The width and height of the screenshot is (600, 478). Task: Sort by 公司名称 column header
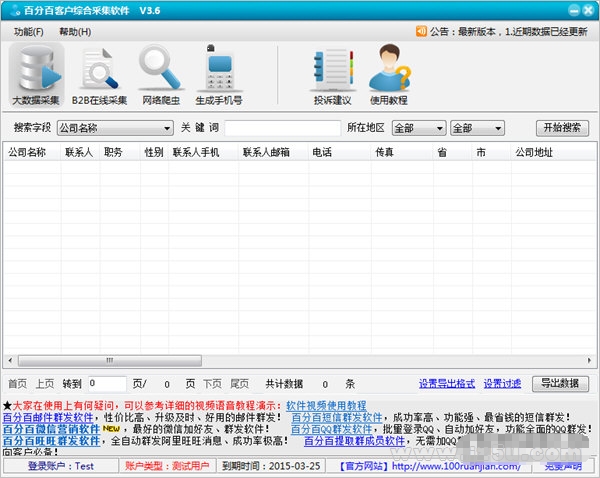tap(32, 152)
